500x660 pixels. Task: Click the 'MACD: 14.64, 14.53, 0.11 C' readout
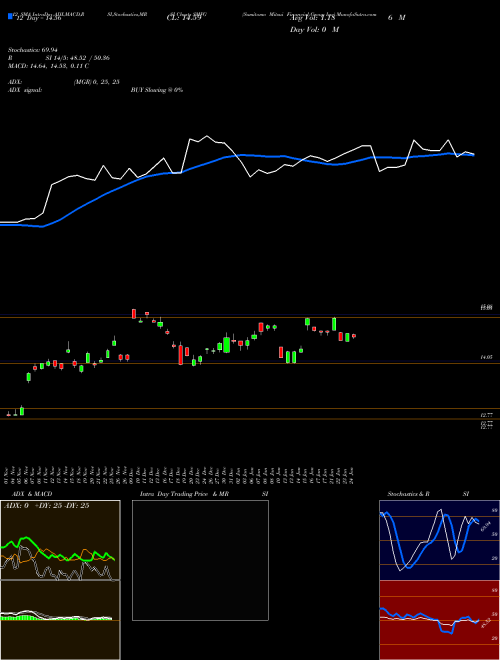coord(48,66)
